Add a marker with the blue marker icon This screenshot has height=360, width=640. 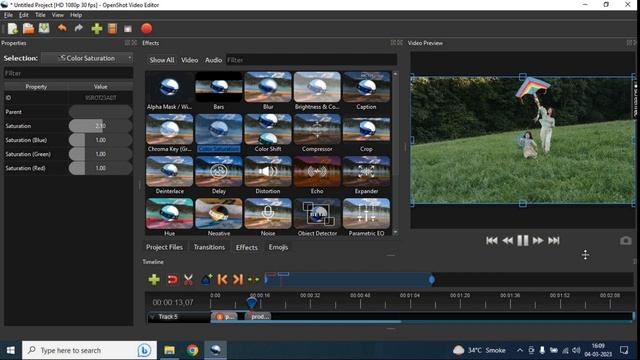coord(207,279)
